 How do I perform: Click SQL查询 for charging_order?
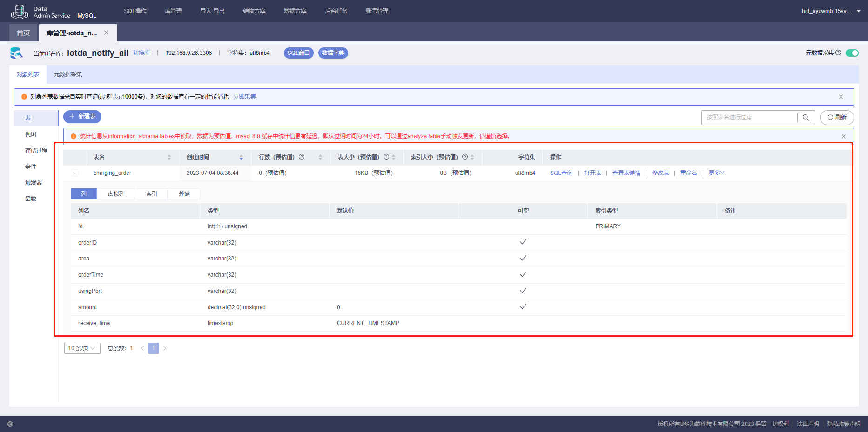561,173
